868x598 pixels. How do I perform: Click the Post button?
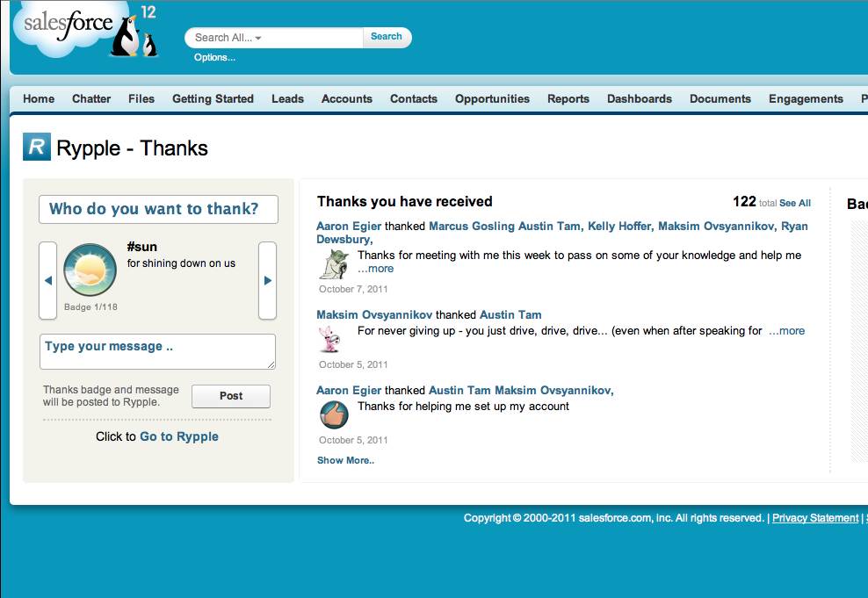pos(231,396)
